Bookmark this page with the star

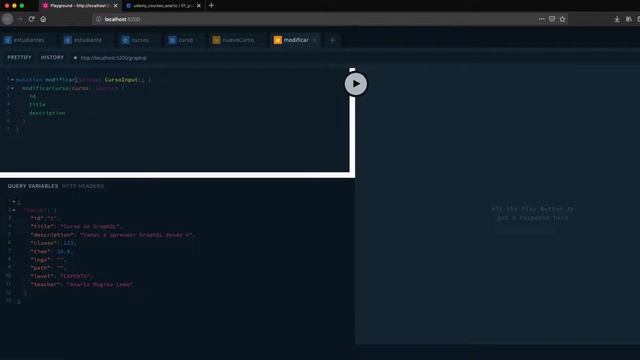point(562,19)
